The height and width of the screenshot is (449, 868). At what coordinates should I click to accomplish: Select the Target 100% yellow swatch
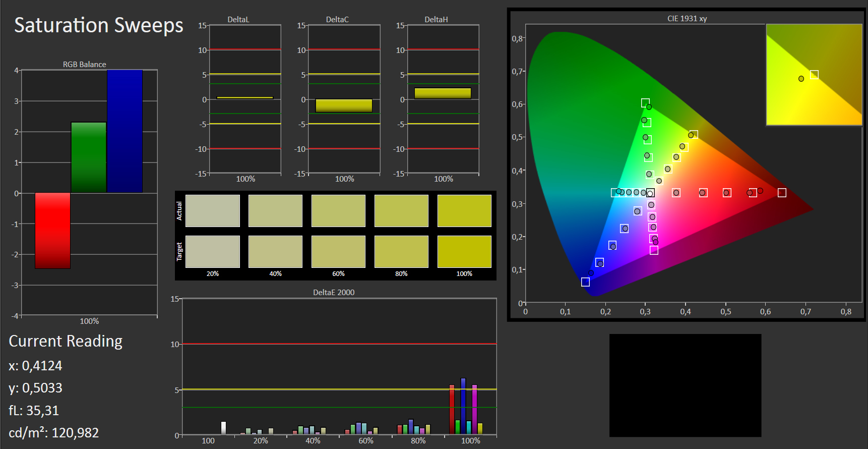(464, 252)
